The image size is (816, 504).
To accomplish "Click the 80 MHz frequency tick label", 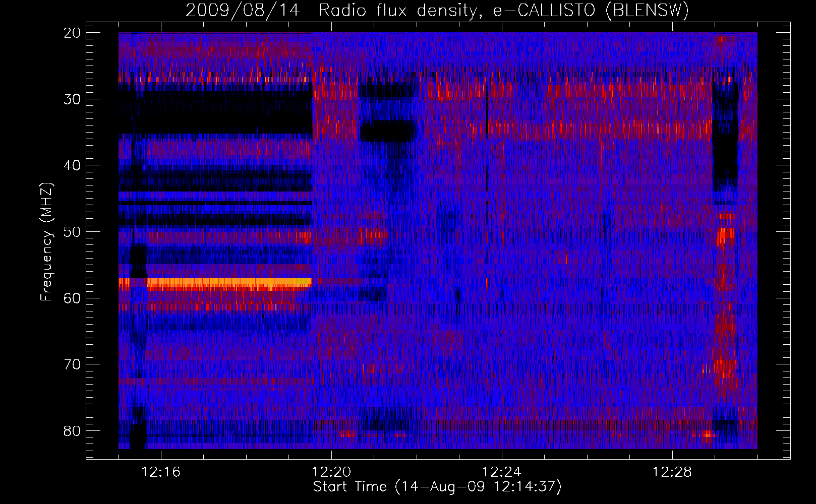I will coord(73,431).
